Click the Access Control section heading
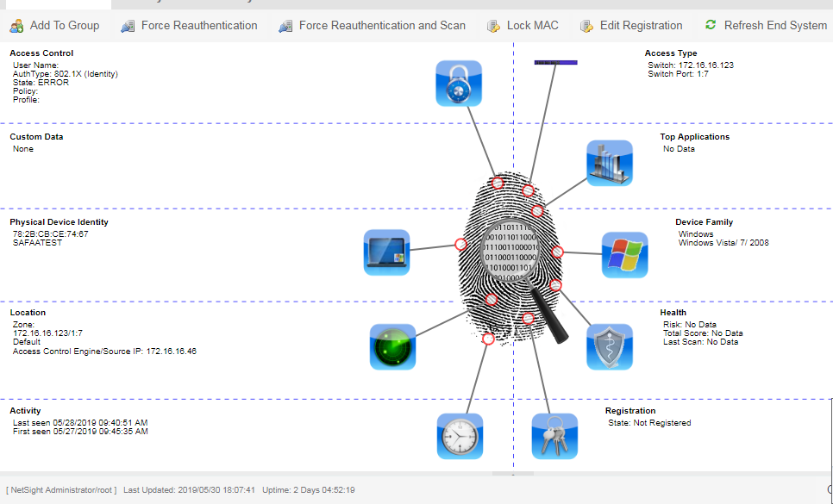 [41, 53]
